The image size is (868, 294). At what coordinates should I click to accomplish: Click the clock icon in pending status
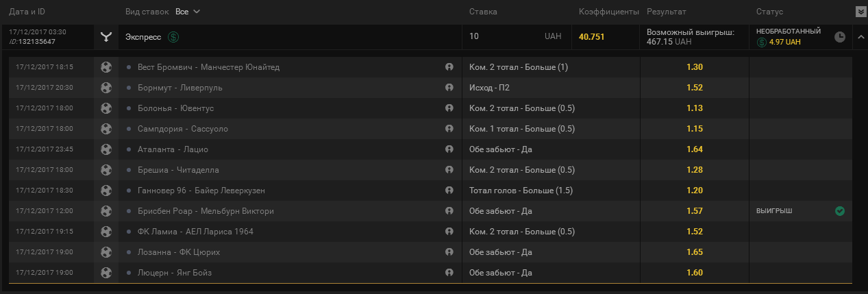(839, 37)
